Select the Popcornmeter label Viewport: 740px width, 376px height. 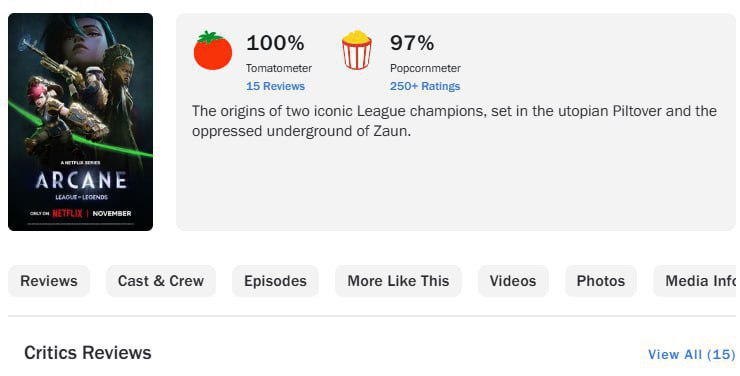point(425,68)
